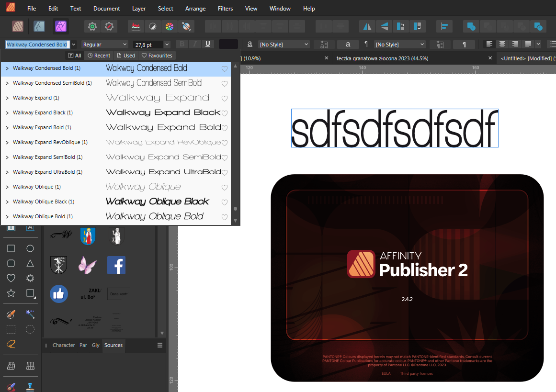Open the EULA link on splash screen
The width and height of the screenshot is (556, 392).
click(386, 373)
